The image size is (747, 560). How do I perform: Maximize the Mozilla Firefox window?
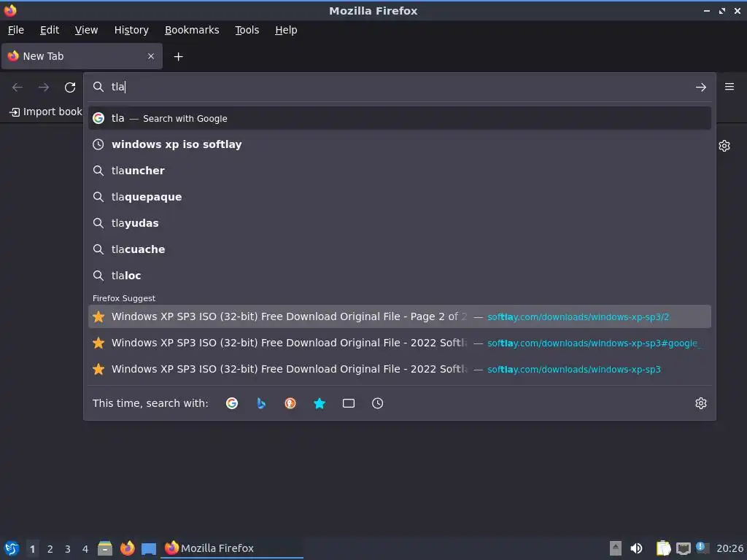722,10
